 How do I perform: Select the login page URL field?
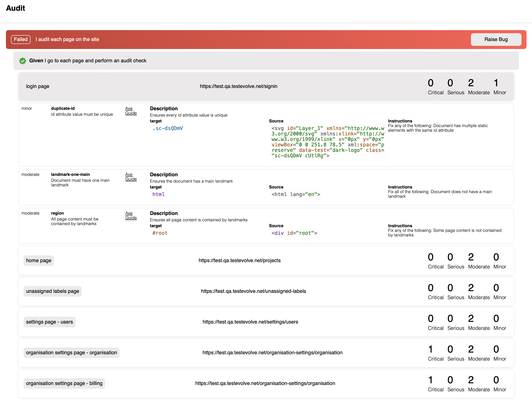[x=239, y=86]
